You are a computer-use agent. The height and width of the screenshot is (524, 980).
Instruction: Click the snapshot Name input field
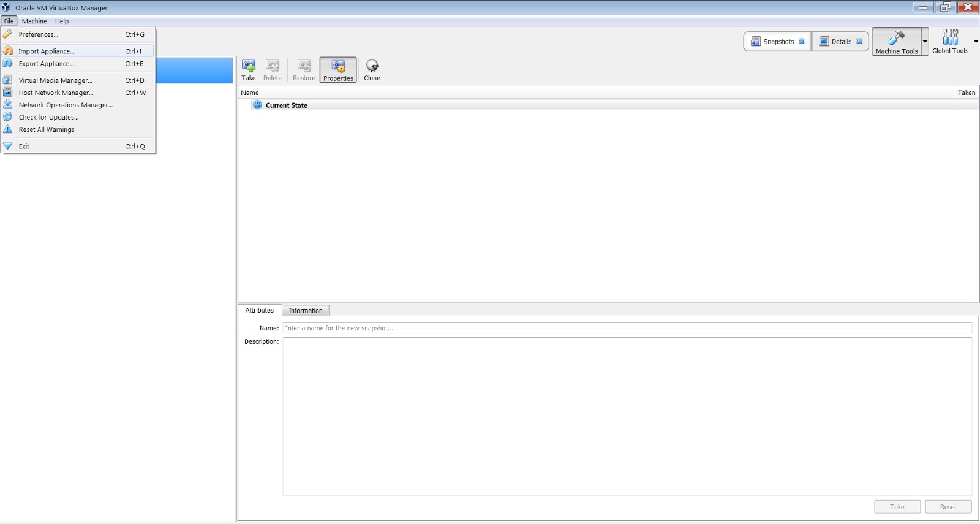[x=627, y=328]
